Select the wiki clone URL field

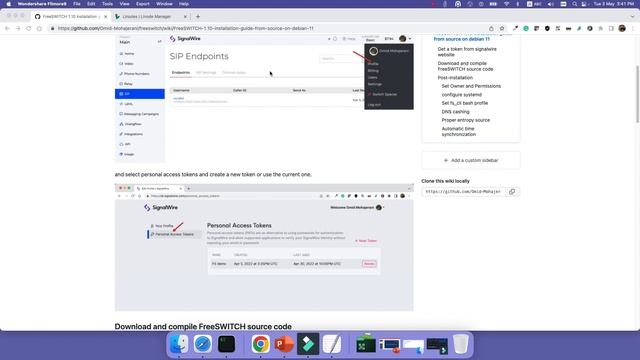[x=464, y=192]
